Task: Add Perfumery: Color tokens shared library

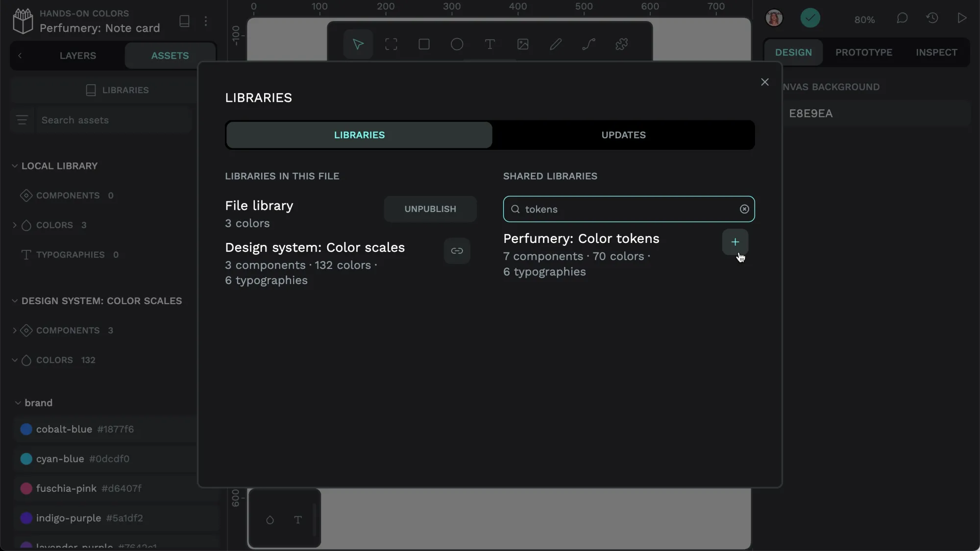Action: (735, 241)
